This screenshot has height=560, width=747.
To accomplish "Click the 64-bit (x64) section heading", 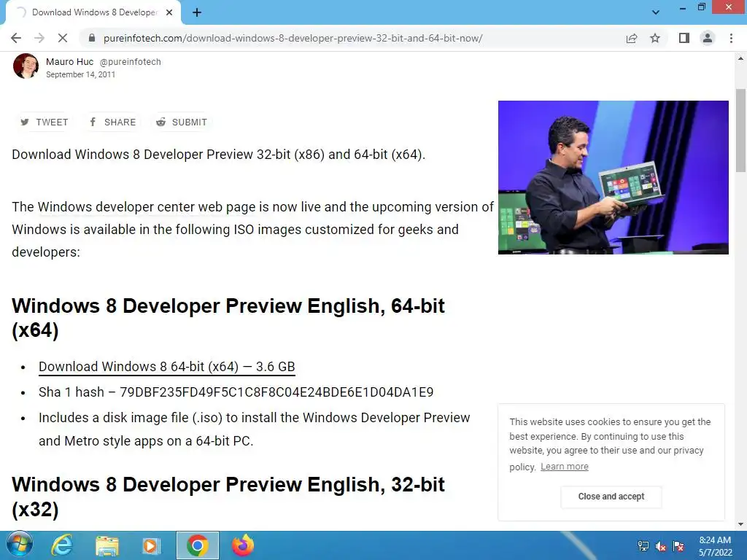I will (x=228, y=318).
